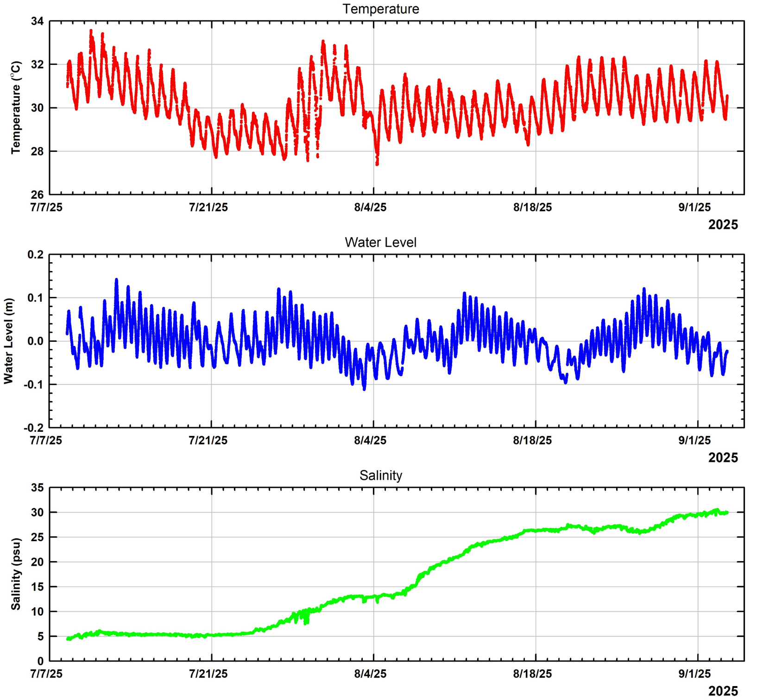763x700 pixels.
Task: Click 7/21/25 date on Temperature chart axis
Action: (x=208, y=207)
